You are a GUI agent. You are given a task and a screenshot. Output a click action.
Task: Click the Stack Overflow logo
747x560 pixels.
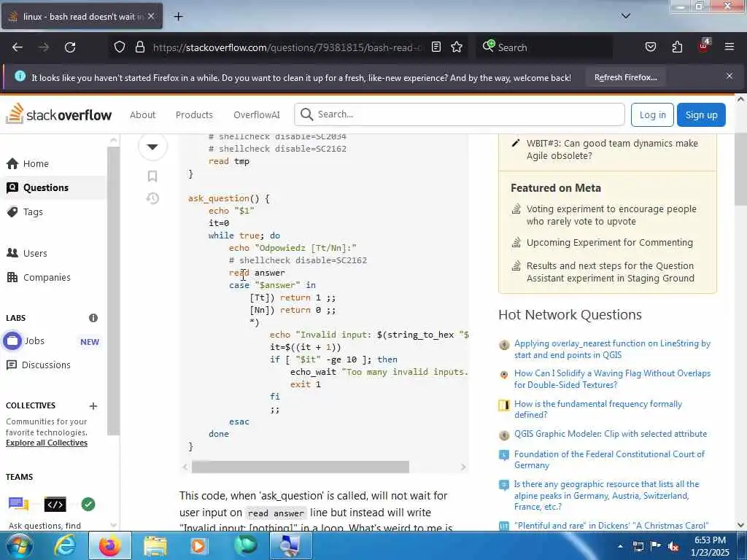coord(58,114)
